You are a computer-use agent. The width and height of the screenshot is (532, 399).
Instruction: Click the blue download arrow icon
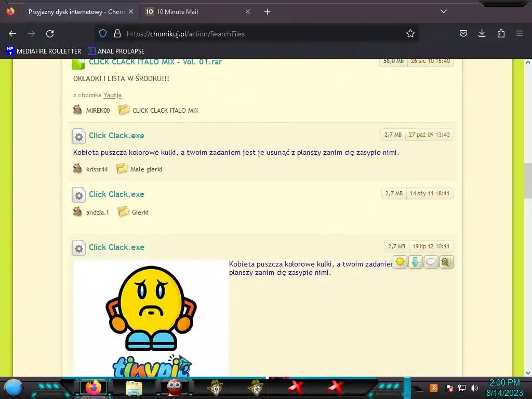pos(416,262)
